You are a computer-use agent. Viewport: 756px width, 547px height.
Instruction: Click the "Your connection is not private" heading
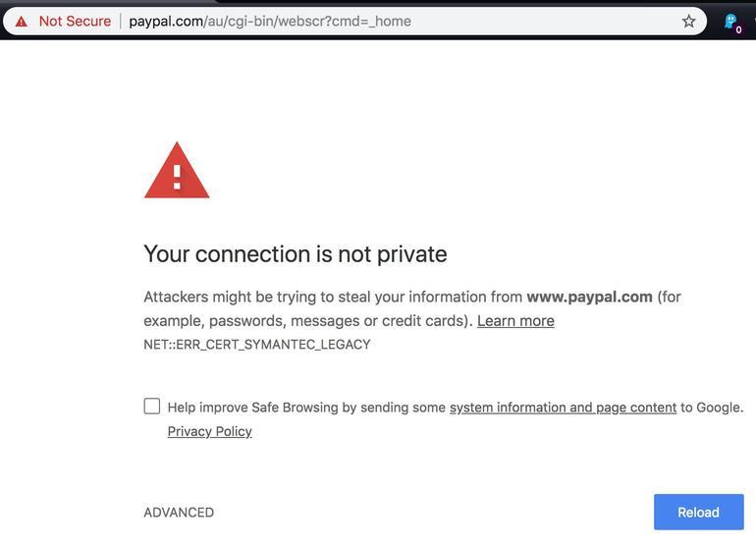point(296,253)
